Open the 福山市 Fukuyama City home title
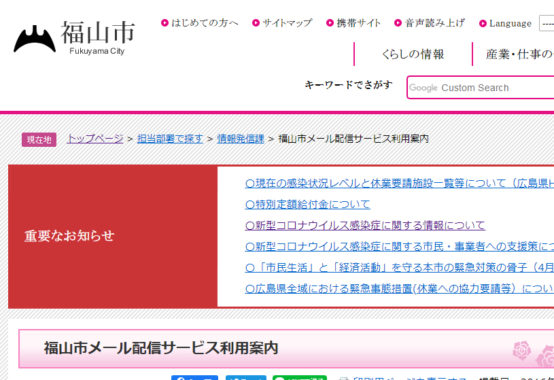This screenshot has width=554, height=380. [98, 37]
